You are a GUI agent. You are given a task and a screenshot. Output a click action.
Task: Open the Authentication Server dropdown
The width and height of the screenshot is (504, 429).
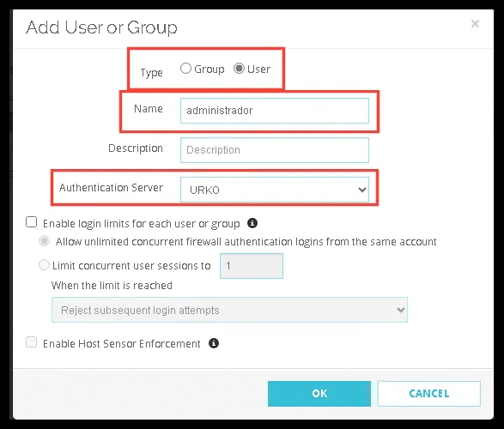[275, 190]
